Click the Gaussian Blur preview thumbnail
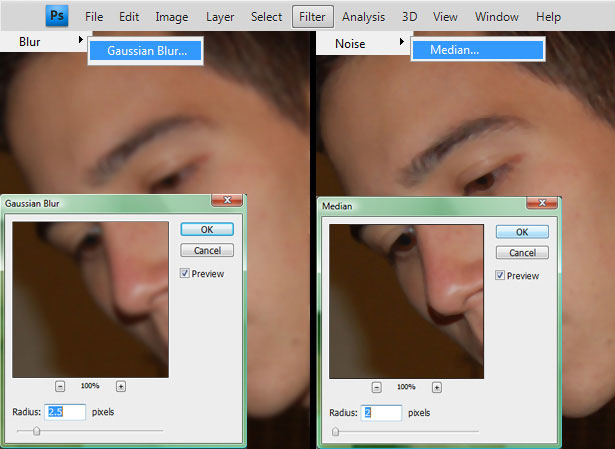The width and height of the screenshot is (615, 449). pyautogui.click(x=91, y=300)
